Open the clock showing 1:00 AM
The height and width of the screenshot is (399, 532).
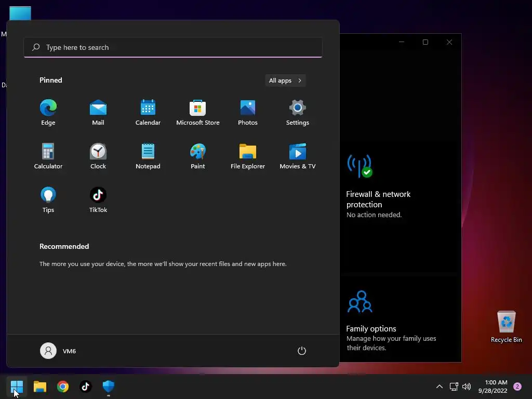click(x=493, y=387)
